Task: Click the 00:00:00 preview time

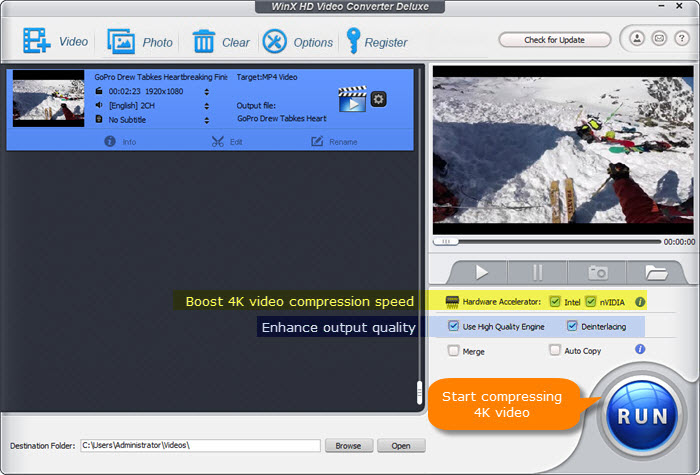Action: tap(679, 242)
